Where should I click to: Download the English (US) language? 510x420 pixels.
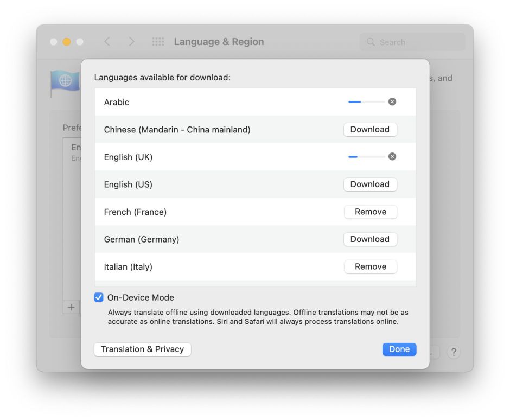(370, 184)
